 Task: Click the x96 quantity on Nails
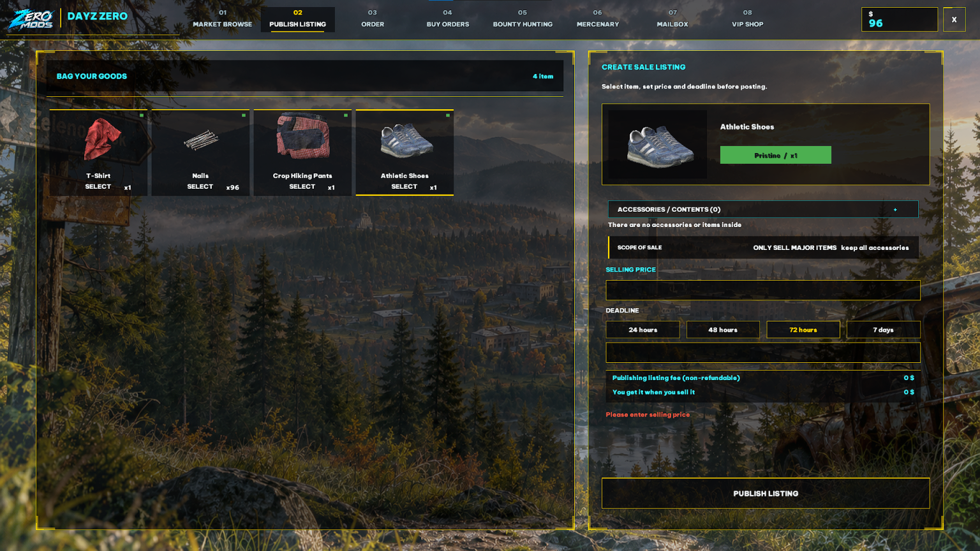click(x=233, y=187)
